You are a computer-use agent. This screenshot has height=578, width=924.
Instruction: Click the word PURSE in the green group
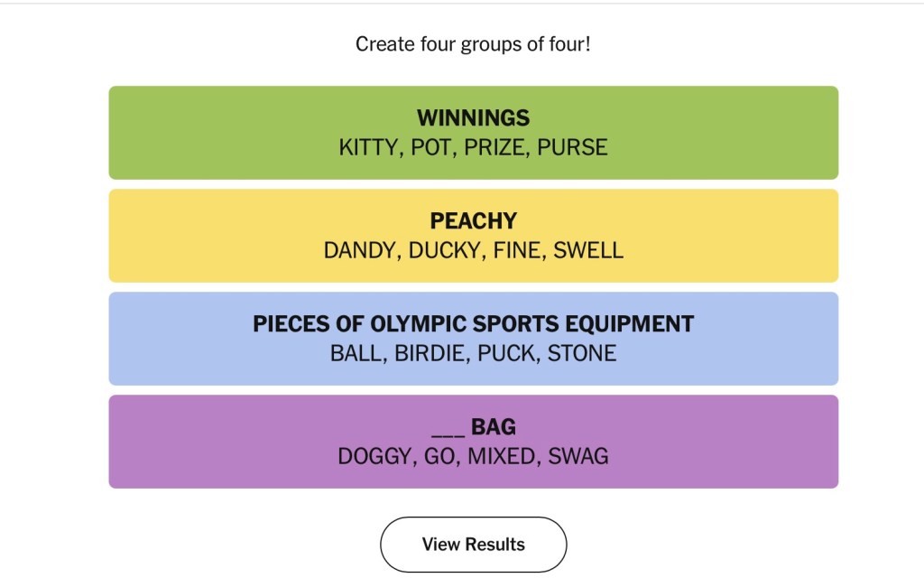(x=572, y=147)
